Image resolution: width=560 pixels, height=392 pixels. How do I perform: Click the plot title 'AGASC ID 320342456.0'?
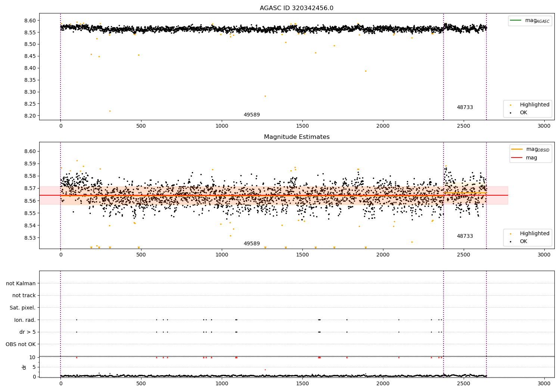point(296,8)
